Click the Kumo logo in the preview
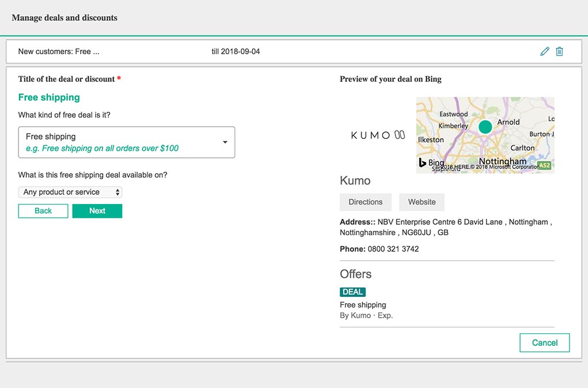The height and width of the screenshot is (388, 588). tap(378, 135)
